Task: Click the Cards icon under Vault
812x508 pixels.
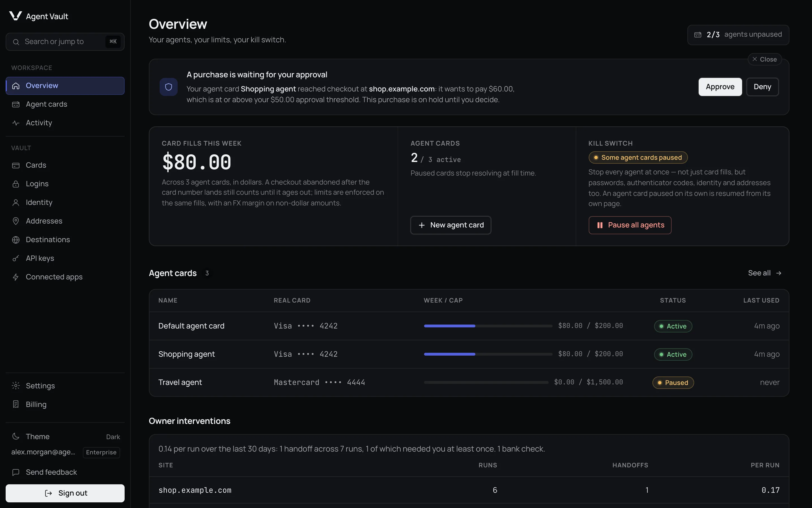Action: click(16, 165)
